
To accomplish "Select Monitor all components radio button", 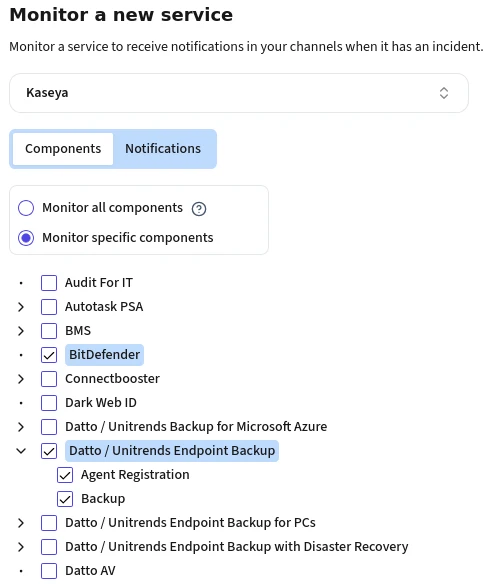I will [x=26, y=208].
